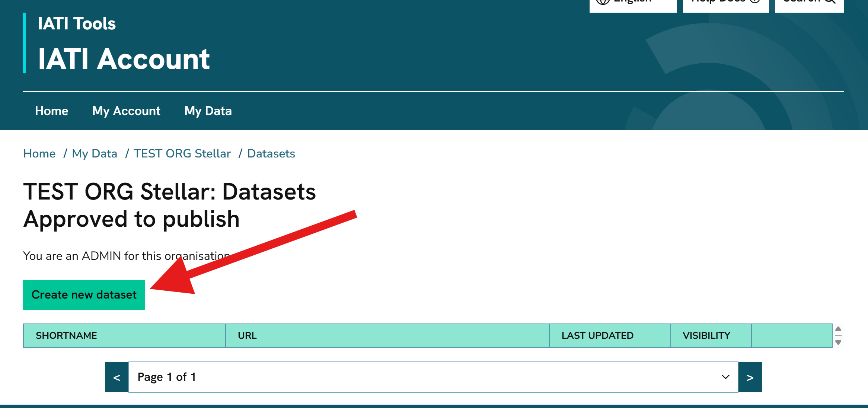
Task: Click My Data breadcrumb link
Action: point(95,153)
